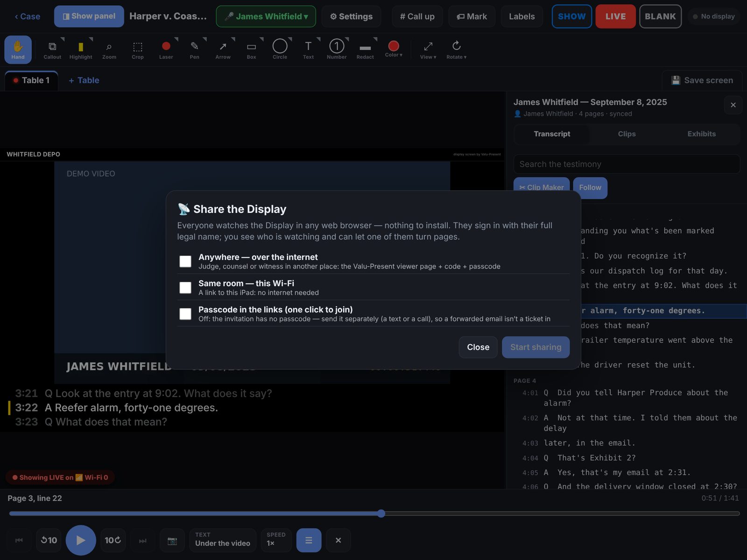The width and height of the screenshot is (747, 560).
Task: Click the Show panel button
Action: coord(89,16)
